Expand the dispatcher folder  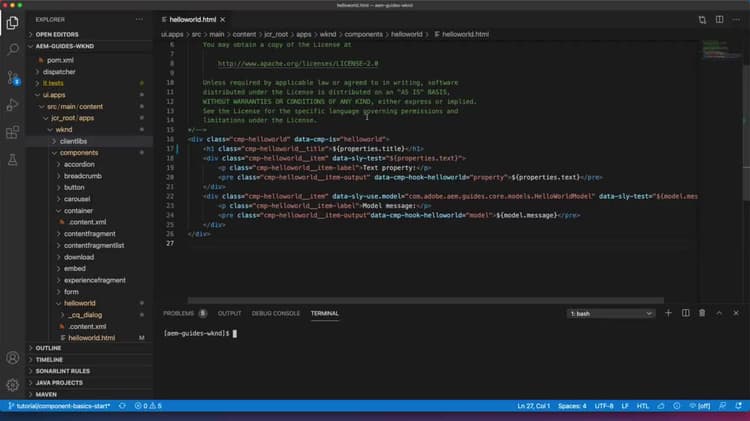pos(59,72)
